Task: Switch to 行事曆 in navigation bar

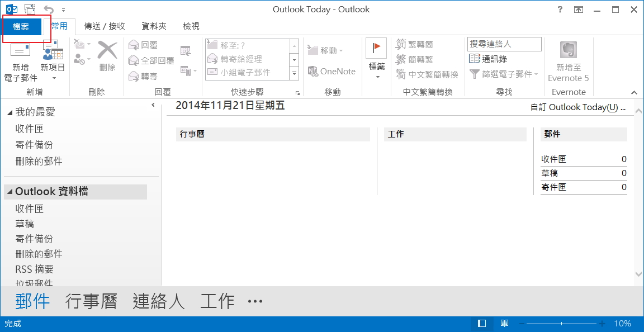Action: [x=91, y=302]
